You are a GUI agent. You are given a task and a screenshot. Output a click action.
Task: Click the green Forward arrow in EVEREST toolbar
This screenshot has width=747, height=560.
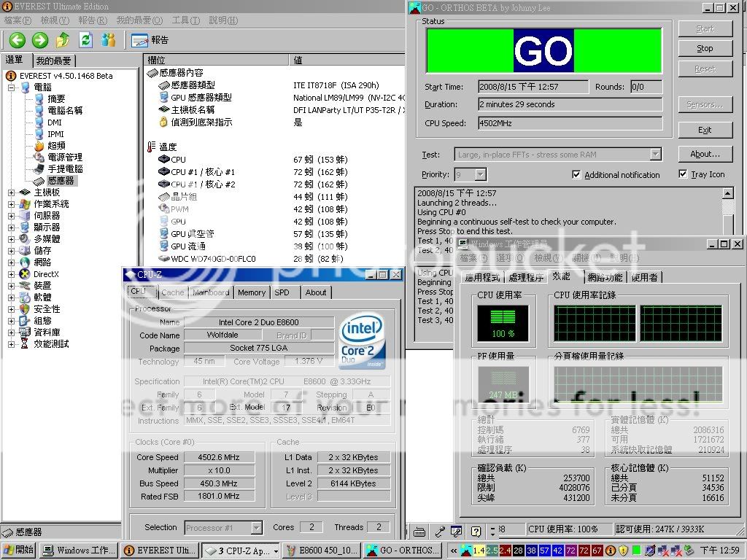(40, 40)
